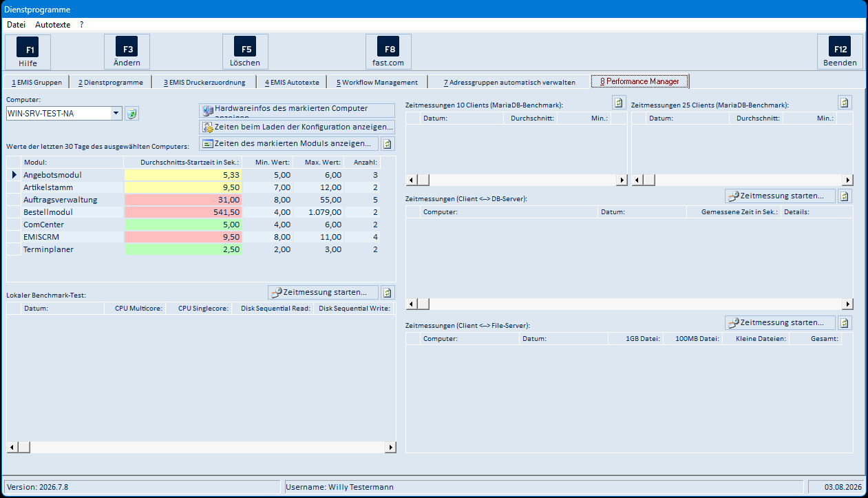868x498 pixels.
Task: Click export icon next to File-Server Zeitmessung starten
Action: point(845,323)
